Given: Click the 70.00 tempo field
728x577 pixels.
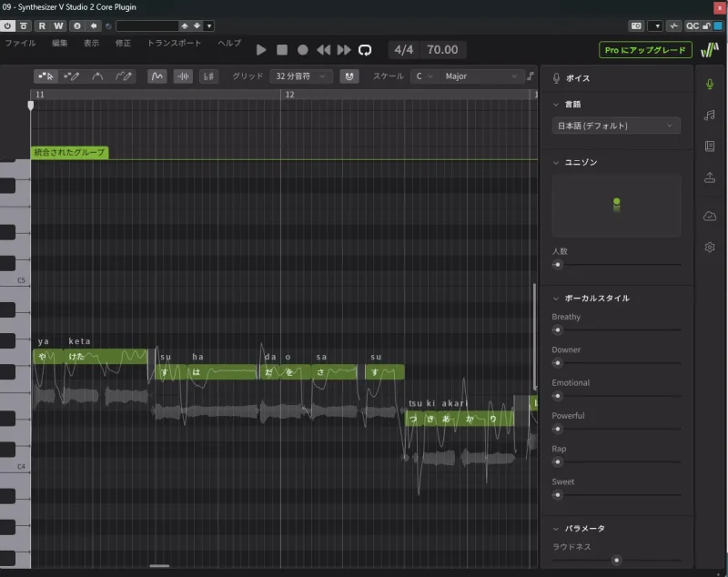Looking at the screenshot, I should coord(442,50).
